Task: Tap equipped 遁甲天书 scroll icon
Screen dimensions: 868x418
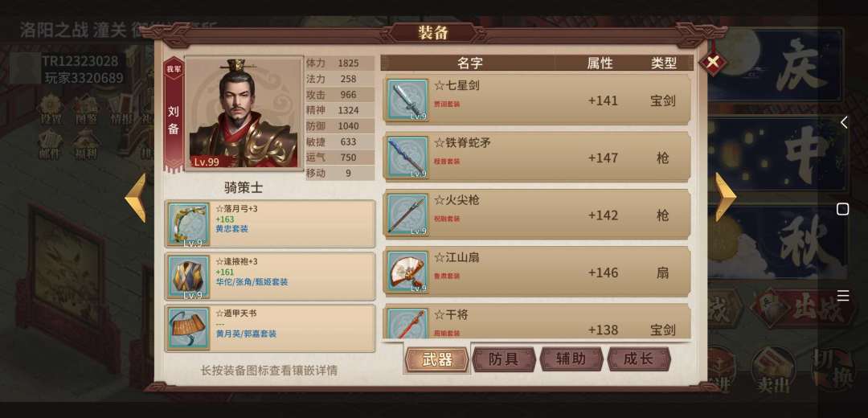Action: 189,328
